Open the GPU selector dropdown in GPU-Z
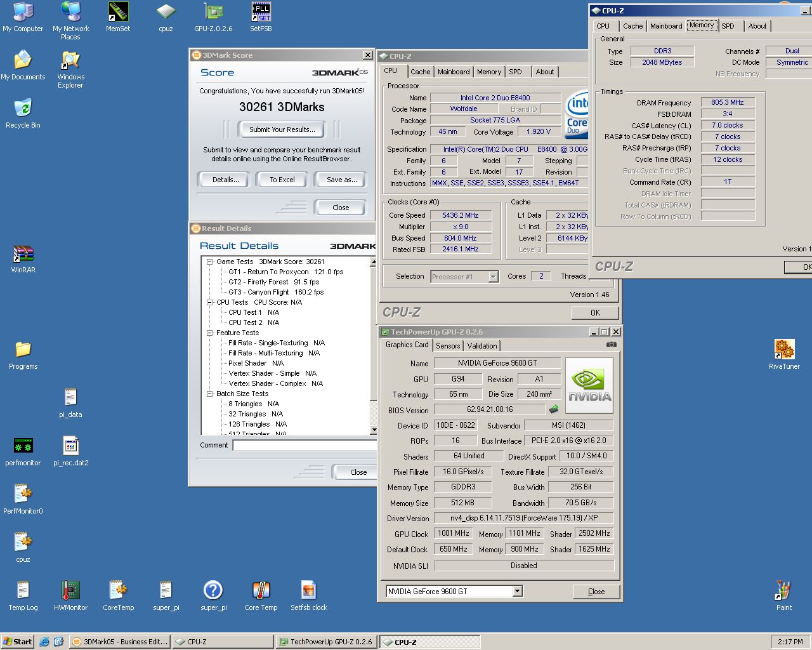The width and height of the screenshot is (812, 650). tap(517, 591)
